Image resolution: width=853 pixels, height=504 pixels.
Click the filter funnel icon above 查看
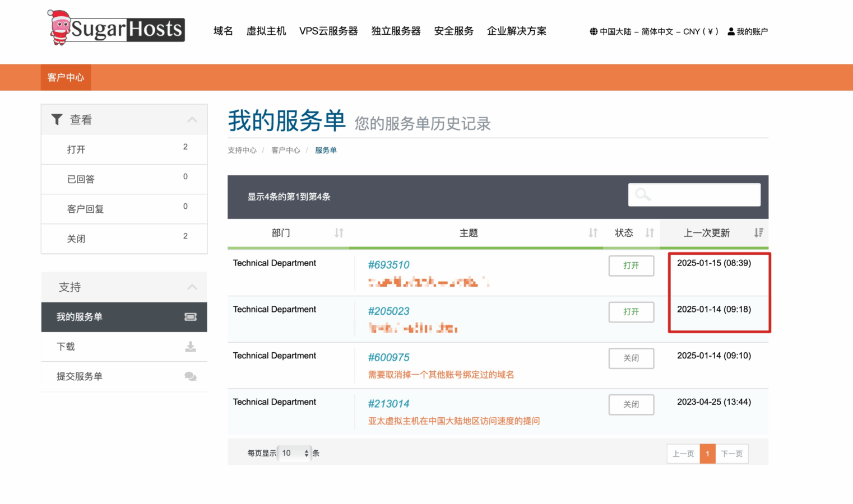[x=57, y=119]
